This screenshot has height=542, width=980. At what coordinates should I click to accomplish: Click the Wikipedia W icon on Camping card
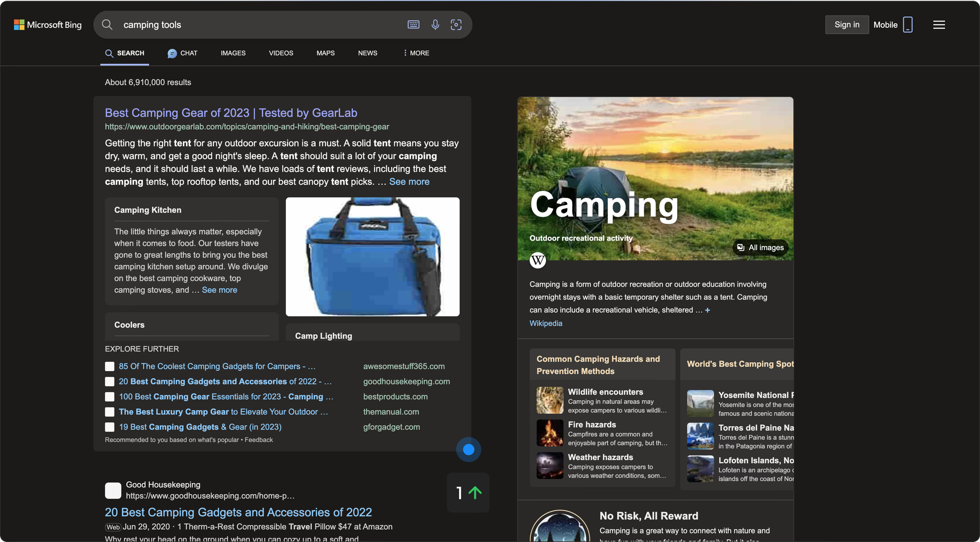click(538, 260)
